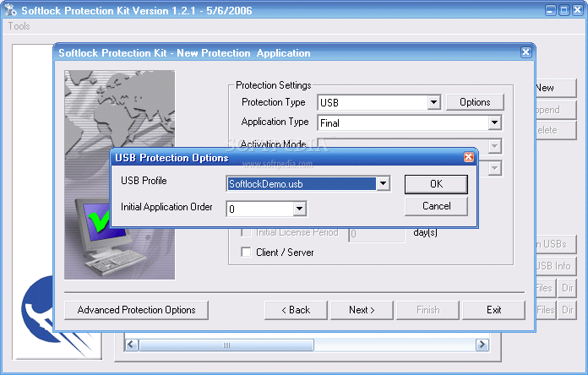Viewport: 588px width, 375px height.
Task: Click the horizontal scrollbar thumb
Action: click(226, 345)
